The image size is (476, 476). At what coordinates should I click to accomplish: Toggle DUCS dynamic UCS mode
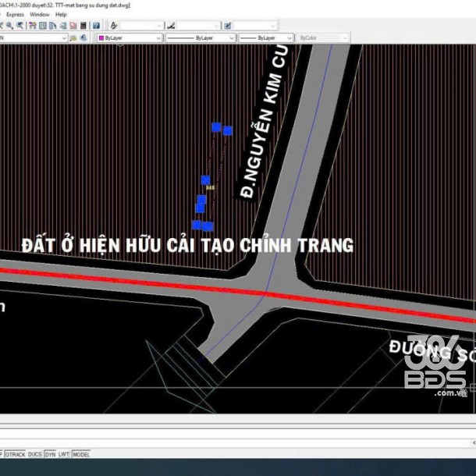tap(34, 454)
